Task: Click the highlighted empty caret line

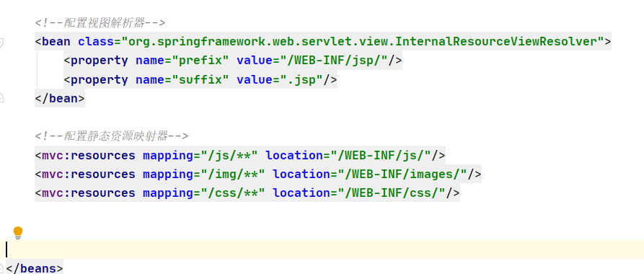Action: 322,249
